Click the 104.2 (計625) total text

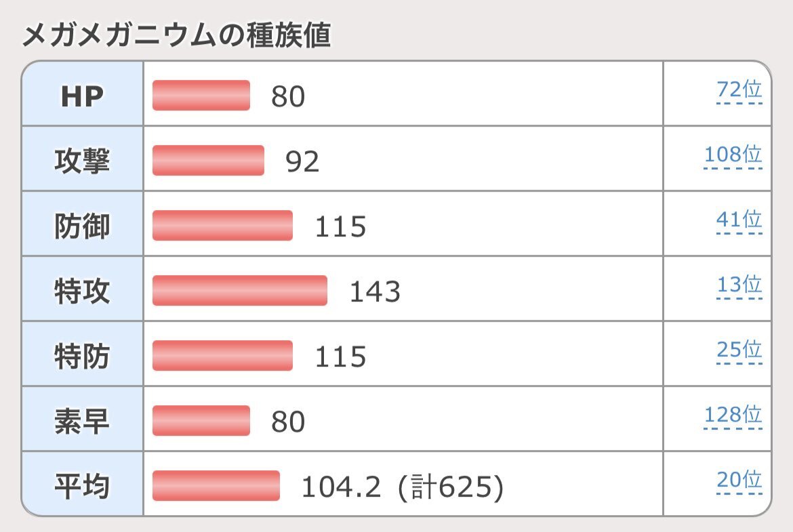pos(402,487)
